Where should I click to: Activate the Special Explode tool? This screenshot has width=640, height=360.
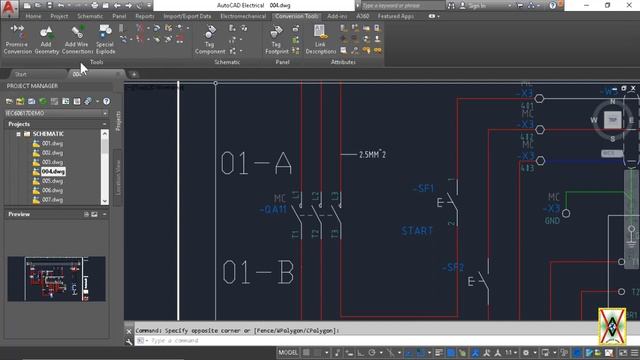pos(105,40)
